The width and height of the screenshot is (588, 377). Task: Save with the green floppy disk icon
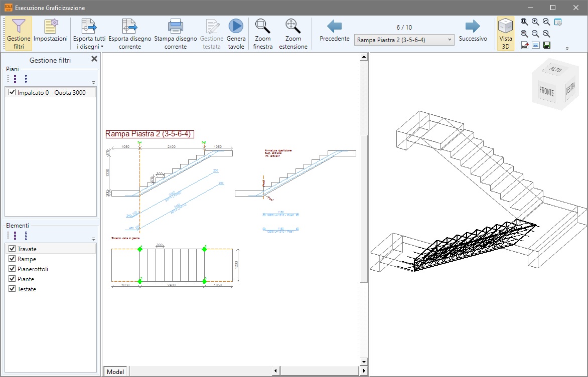pos(546,45)
